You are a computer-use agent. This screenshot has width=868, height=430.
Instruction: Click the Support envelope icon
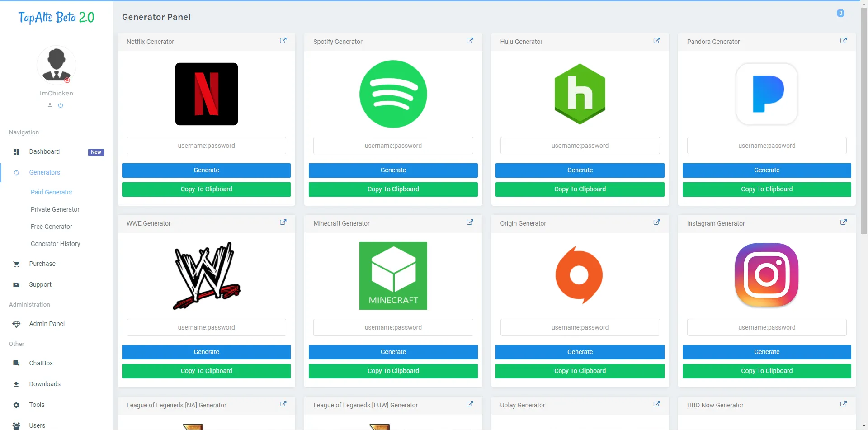[x=16, y=285]
